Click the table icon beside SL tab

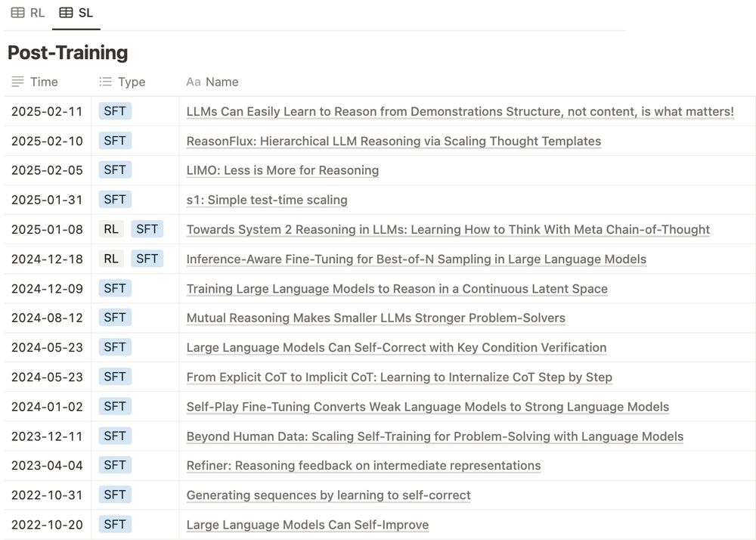66,13
